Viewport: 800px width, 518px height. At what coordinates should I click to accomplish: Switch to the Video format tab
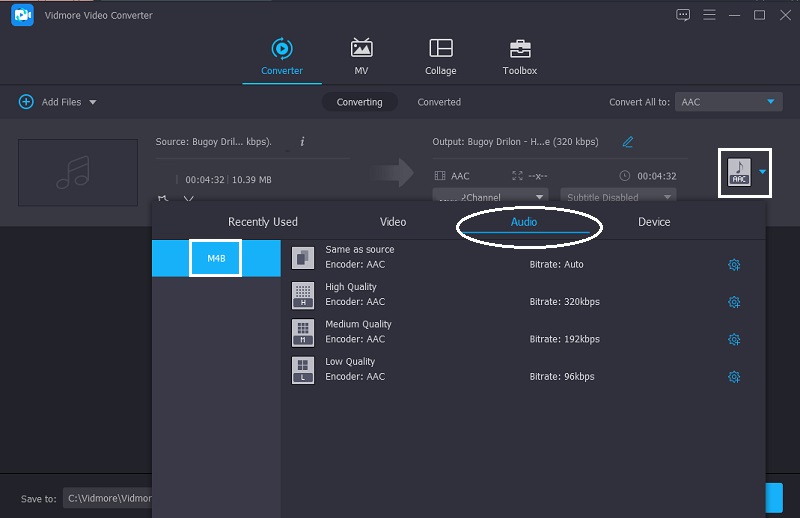(393, 222)
